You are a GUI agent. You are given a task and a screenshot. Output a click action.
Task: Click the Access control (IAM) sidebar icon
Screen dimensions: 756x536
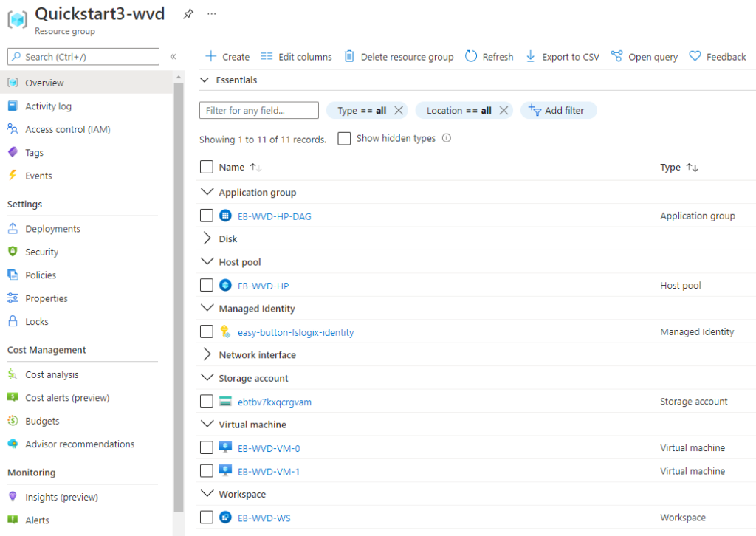[13, 129]
